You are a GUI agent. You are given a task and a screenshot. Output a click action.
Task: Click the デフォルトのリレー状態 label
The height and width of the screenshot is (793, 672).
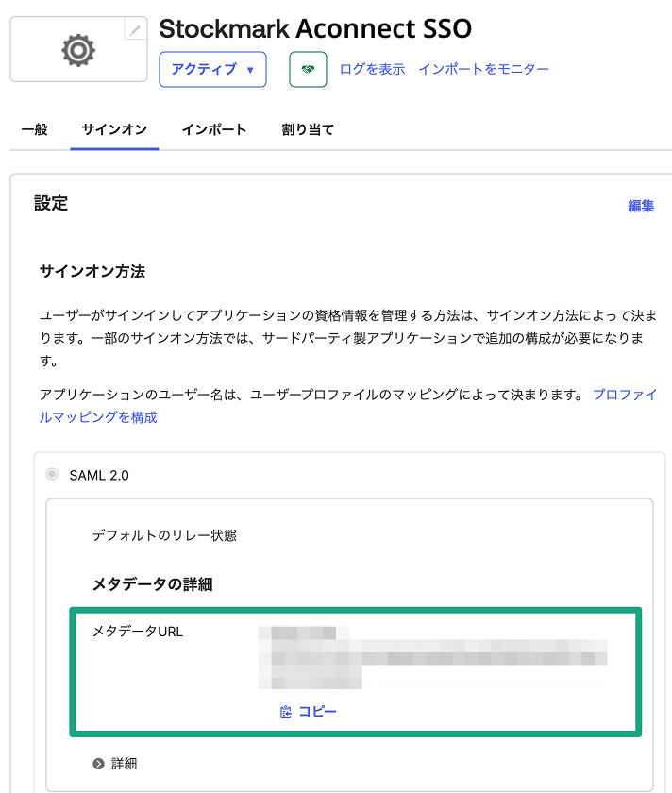[164, 535]
